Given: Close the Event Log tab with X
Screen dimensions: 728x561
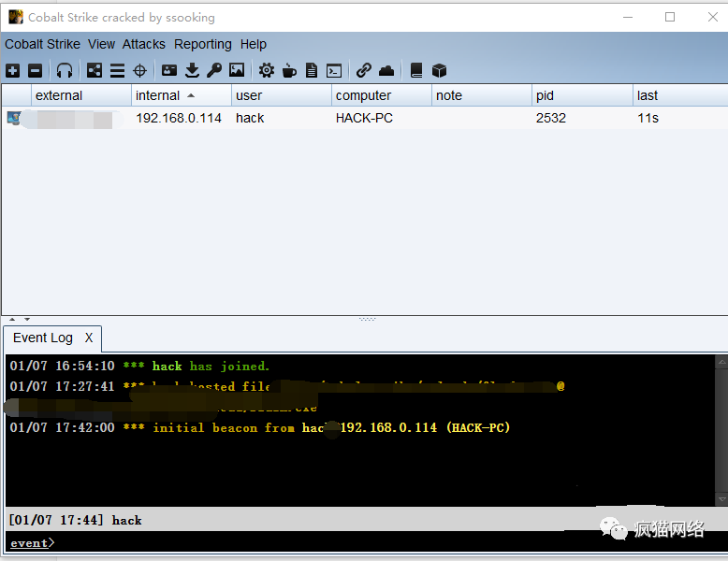Looking at the screenshot, I should 89,338.
